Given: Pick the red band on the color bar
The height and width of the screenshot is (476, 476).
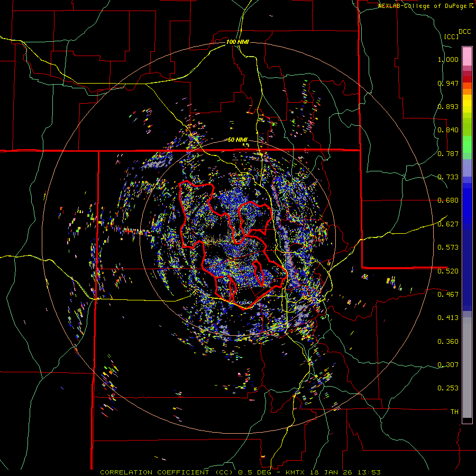Looking at the screenshot, I should [467, 79].
